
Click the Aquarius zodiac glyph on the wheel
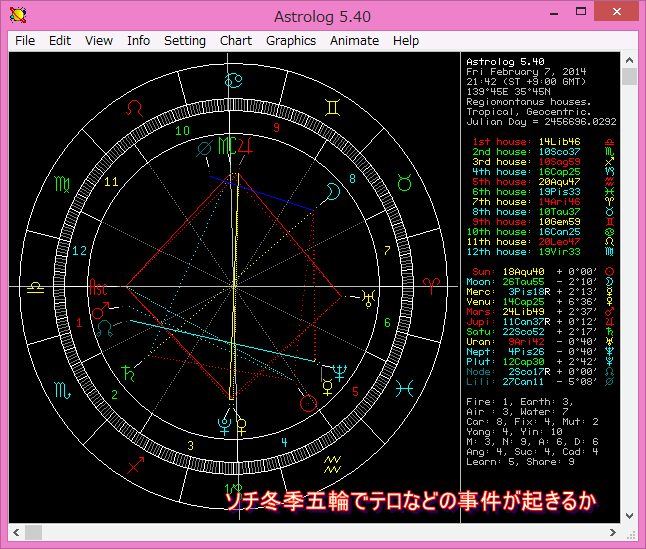332,465
